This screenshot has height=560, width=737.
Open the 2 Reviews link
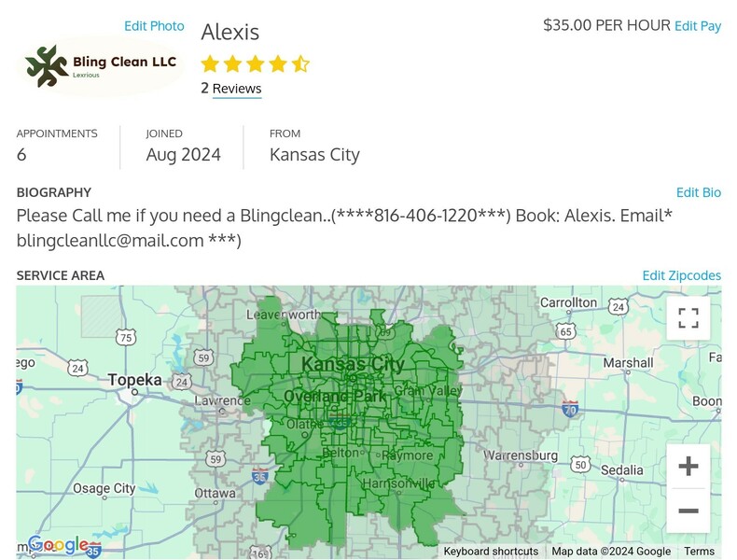[x=231, y=89]
